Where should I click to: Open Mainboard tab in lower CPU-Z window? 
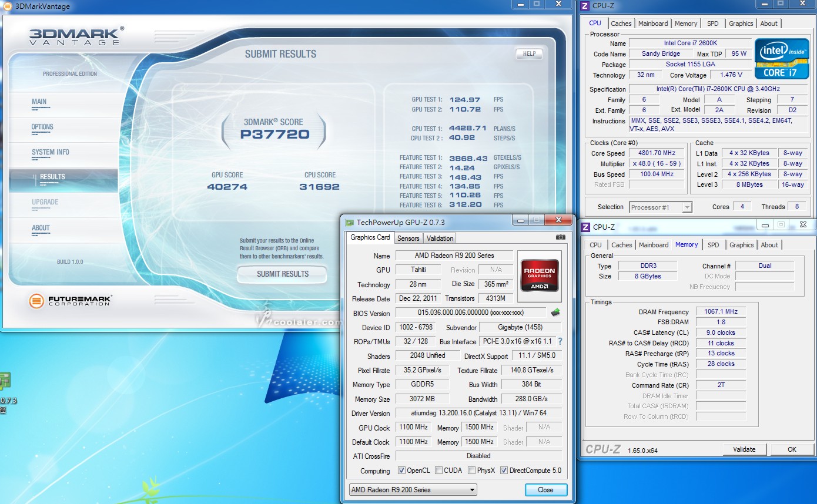[x=654, y=245]
